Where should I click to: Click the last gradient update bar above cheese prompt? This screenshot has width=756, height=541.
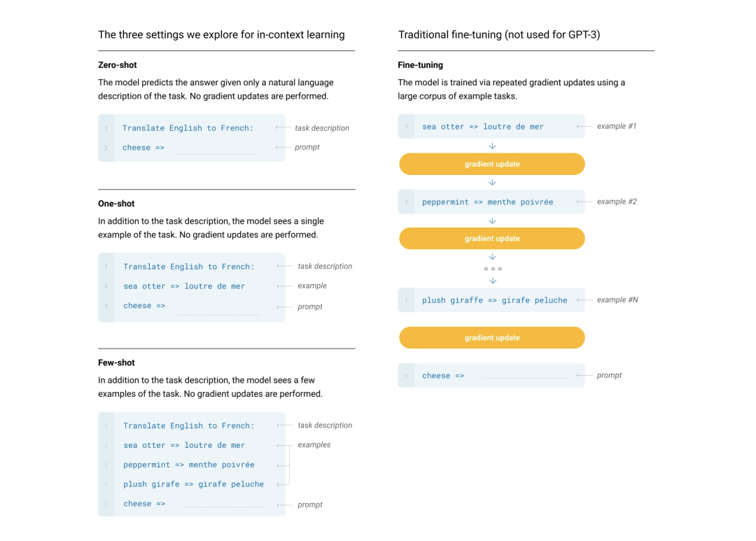click(x=492, y=337)
